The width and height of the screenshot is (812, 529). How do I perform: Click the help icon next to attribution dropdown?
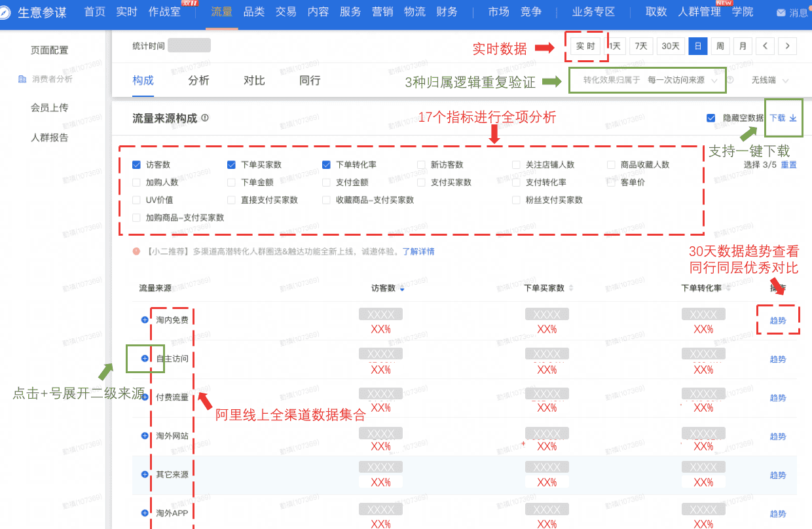(x=730, y=80)
